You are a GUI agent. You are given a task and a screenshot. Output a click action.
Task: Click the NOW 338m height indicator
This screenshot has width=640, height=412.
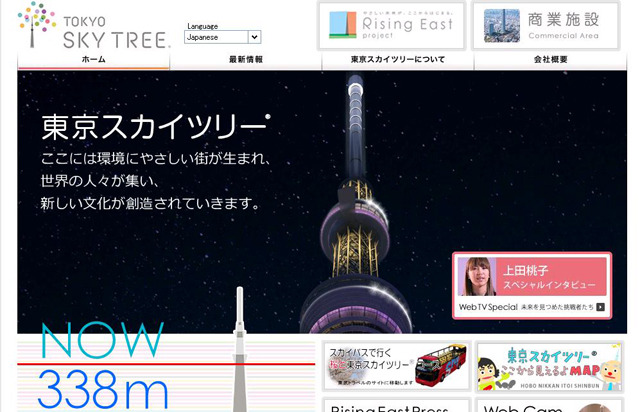[x=103, y=366]
